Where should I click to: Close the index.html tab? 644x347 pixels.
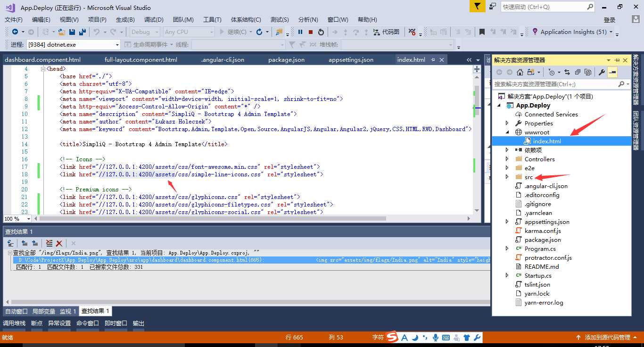point(442,60)
